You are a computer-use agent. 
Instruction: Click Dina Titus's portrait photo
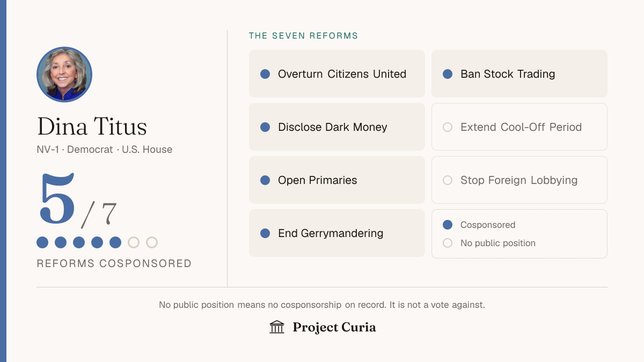(64, 75)
